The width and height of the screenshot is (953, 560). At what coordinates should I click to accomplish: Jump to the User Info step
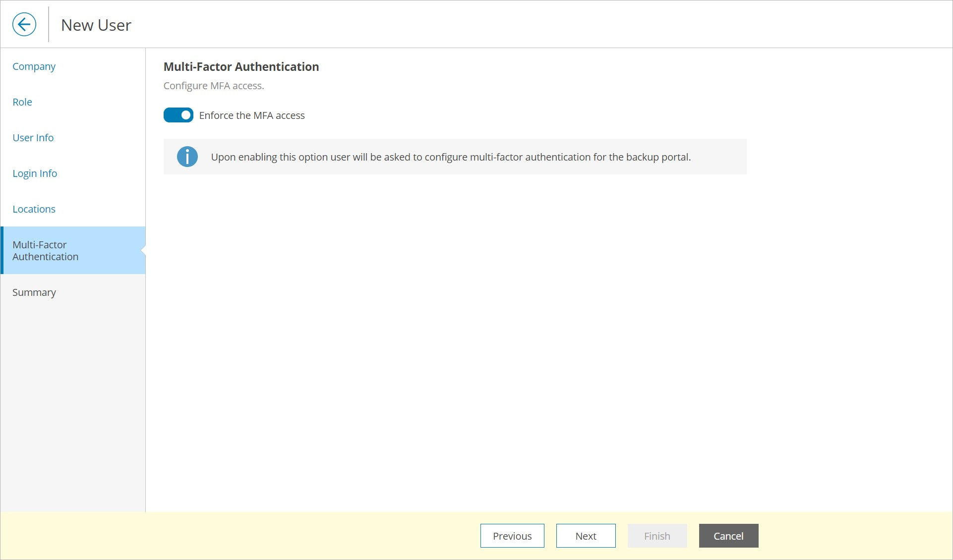point(33,138)
